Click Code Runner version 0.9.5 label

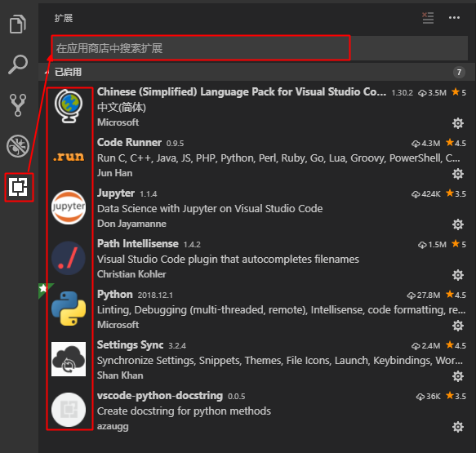175,143
